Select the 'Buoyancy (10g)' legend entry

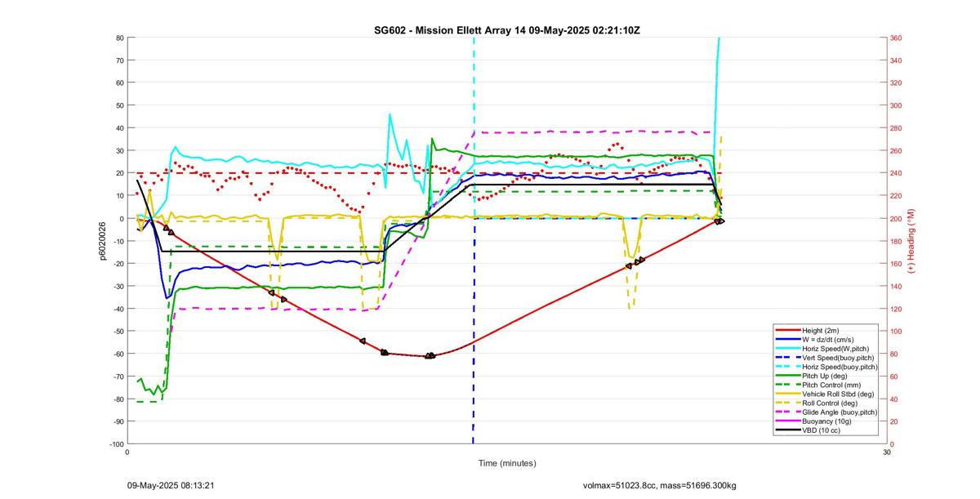[826, 421]
